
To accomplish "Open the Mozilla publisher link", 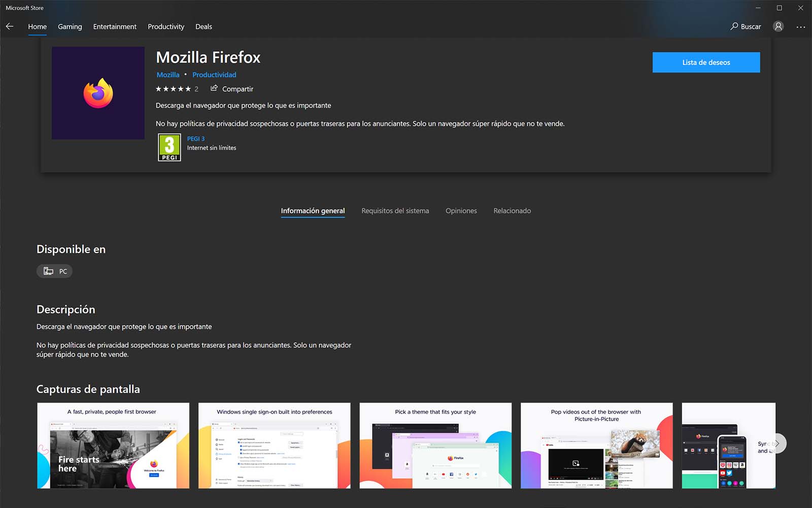I will (x=168, y=75).
